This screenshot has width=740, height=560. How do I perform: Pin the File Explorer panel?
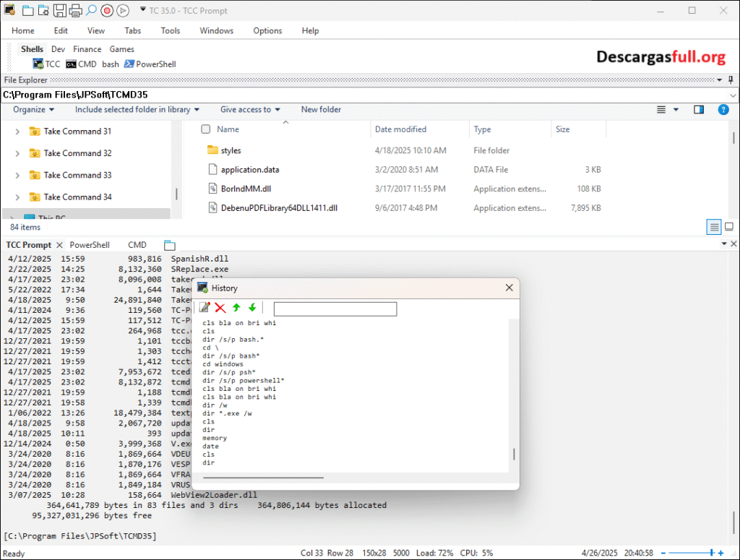(732, 79)
